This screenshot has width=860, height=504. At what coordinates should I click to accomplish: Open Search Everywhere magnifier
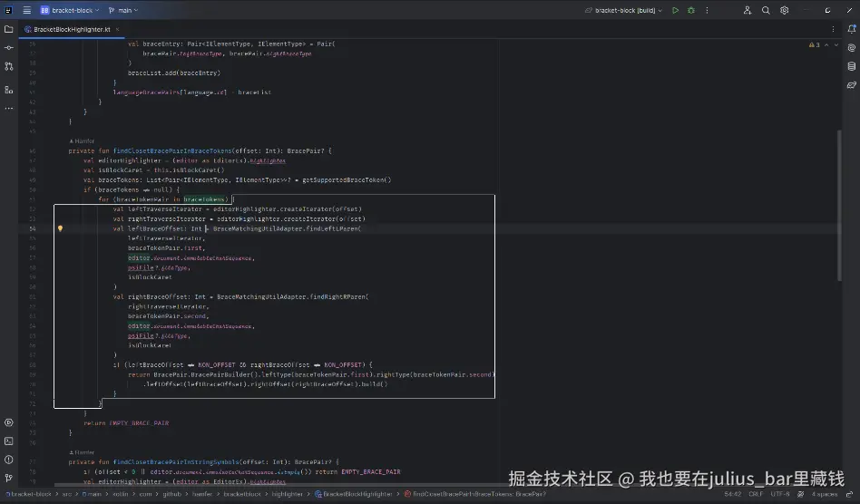point(766,10)
